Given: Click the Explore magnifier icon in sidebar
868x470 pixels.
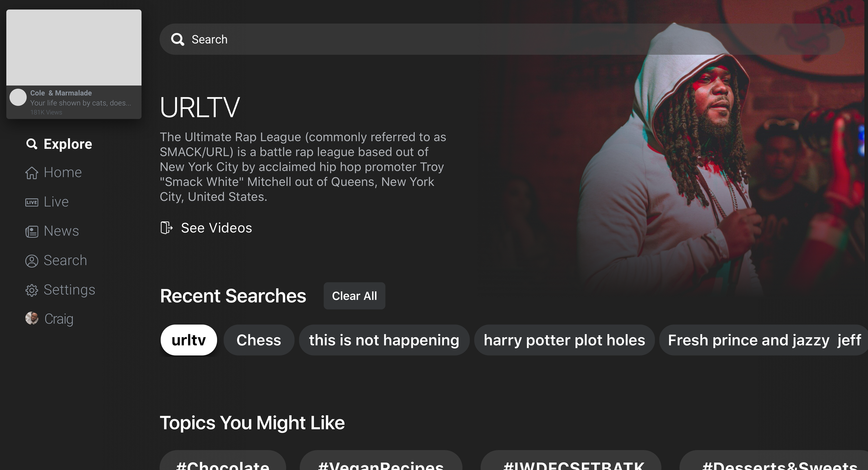Looking at the screenshot, I should (x=32, y=144).
